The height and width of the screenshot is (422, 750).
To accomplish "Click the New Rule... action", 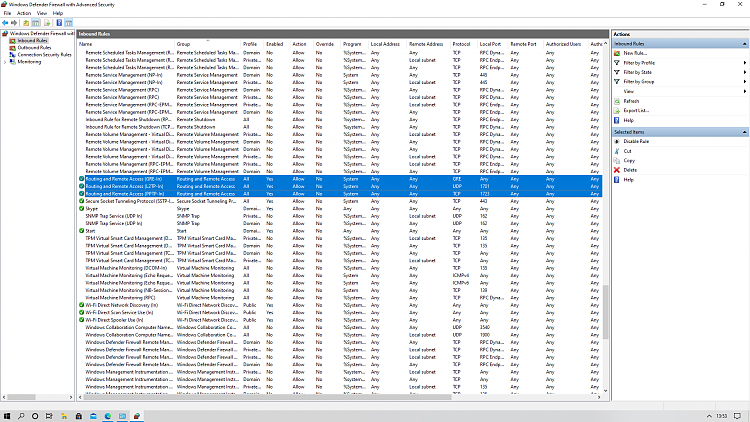I will [x=635, y=53].
